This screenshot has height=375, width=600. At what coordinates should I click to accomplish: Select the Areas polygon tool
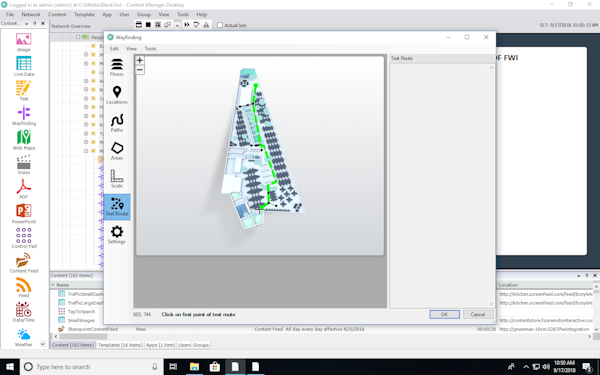117,151
